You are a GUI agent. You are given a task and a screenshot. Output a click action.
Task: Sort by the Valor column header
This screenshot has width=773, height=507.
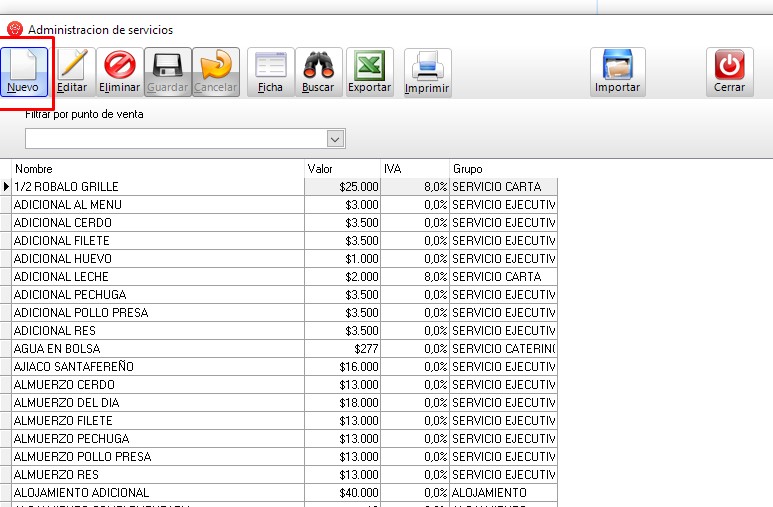(x=342, y=169)
